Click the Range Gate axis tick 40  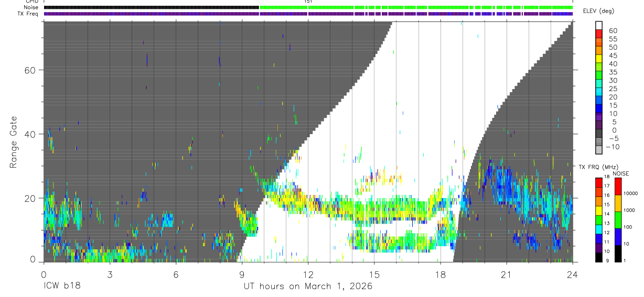coord(30,134)
